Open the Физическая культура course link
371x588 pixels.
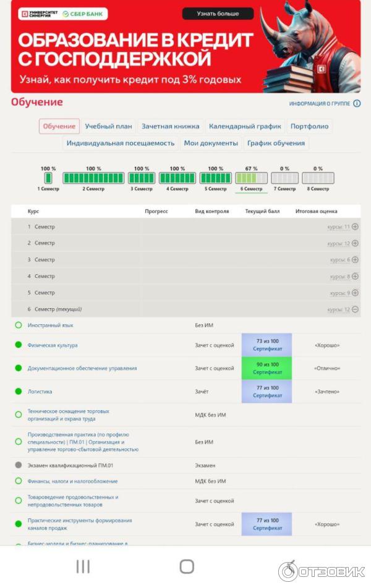tap(53, 345)
